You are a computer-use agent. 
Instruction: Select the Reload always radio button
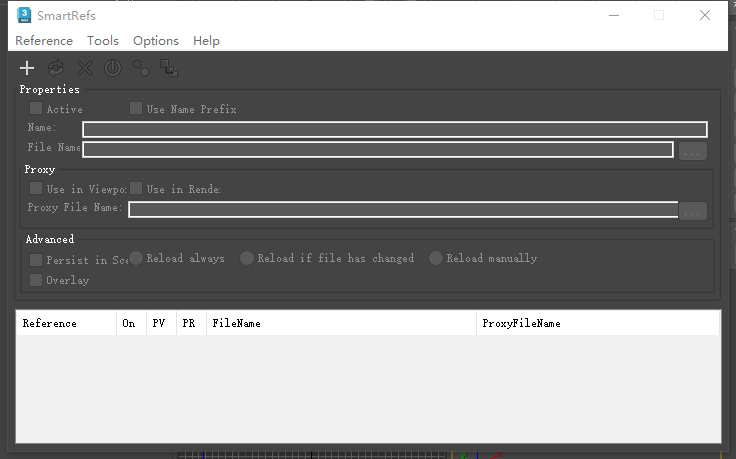click(x=136, y=258)
